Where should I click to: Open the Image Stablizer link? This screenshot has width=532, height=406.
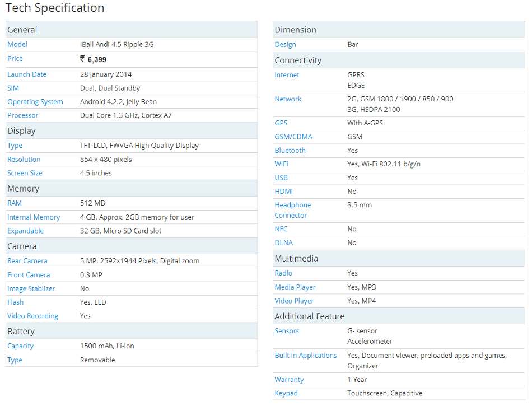[31, 288]
